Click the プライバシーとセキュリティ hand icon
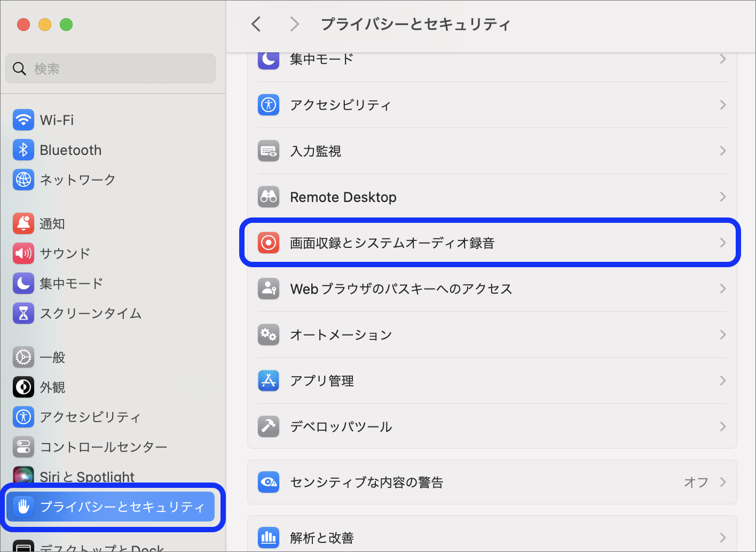 (x=23, y=507)
